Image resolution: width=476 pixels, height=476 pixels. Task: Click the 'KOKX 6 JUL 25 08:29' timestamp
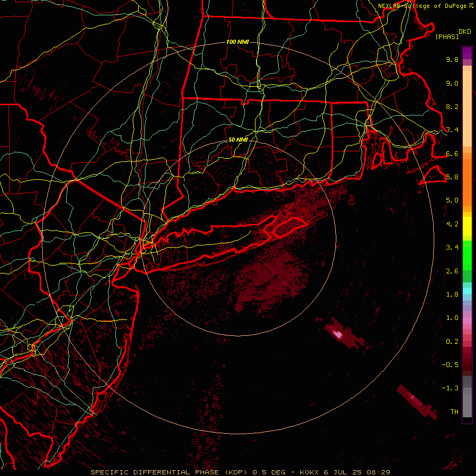[345, 472]
